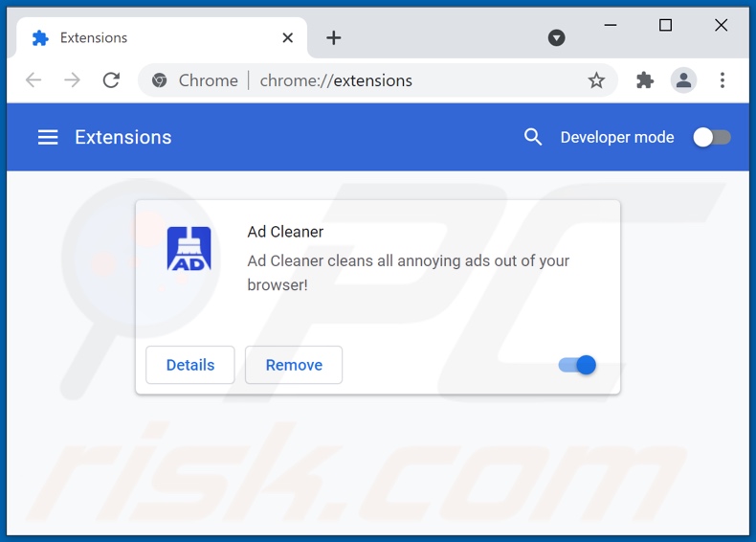The width and height of the screenshot is (756, 542).
Task: Click the Chrome site info icon
Action: pyautogui.click(x=160, y=80)
